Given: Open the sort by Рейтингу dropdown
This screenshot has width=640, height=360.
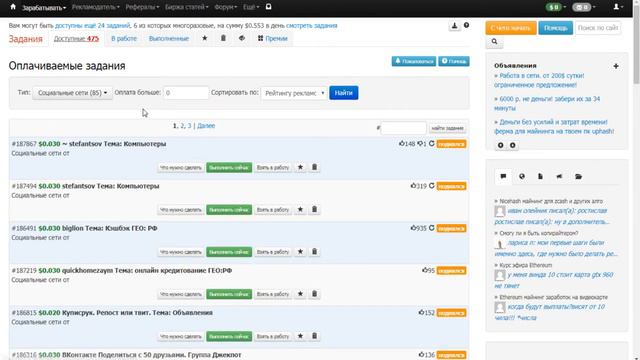Looking at the screenshot, I should pyautogui.click(x=294, y=93).
